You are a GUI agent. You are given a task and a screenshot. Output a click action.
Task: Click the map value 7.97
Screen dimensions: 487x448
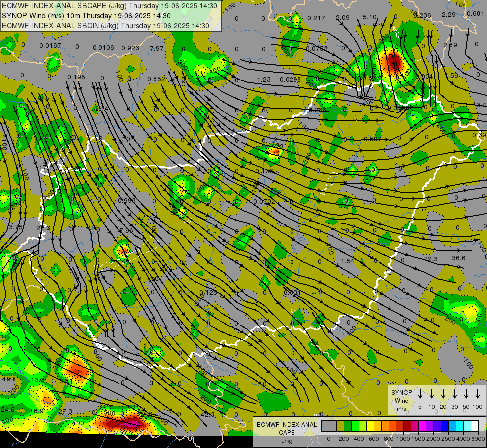point(157,48)
